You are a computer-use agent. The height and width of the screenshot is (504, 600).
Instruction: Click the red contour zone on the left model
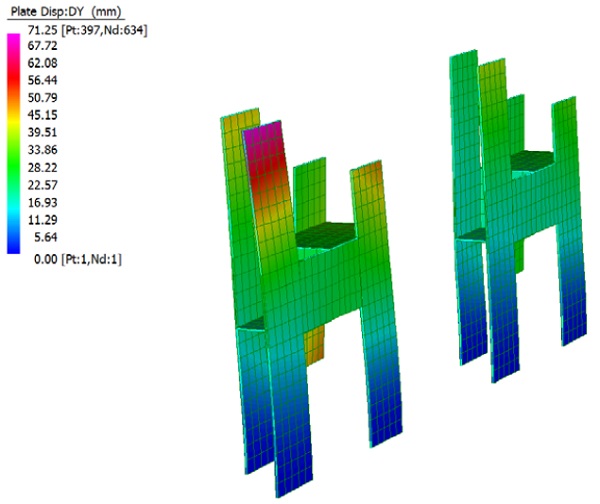pos(272,183)
